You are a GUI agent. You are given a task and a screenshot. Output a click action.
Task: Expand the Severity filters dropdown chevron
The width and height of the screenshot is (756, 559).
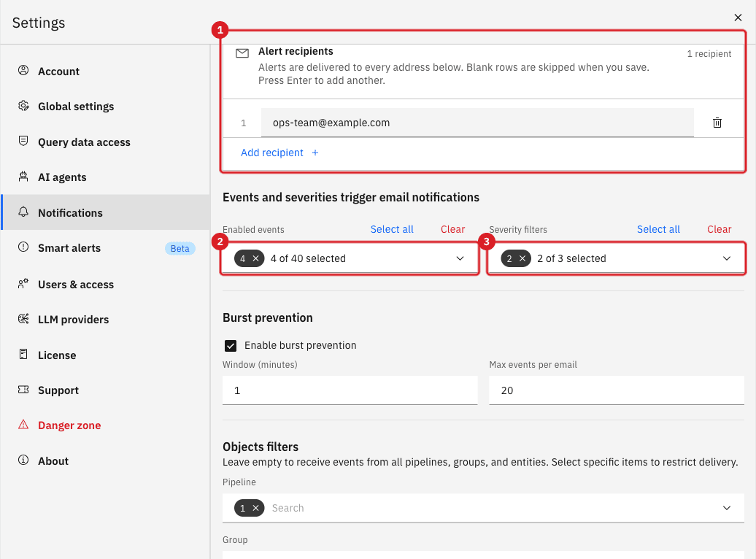pyautogui.click(x=727, y=258)
